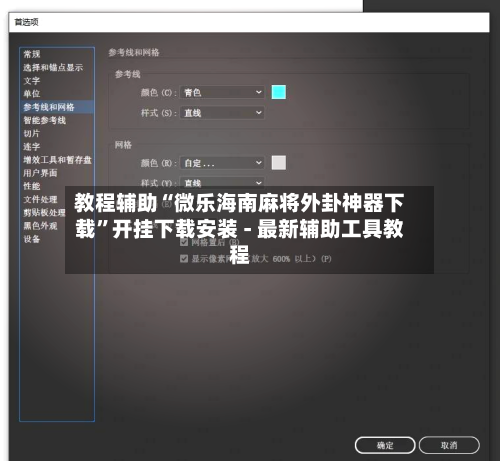The image size is (500, 461).
Task: Toggle 显示像素网格 checkbox
Action: coord(184,259)
